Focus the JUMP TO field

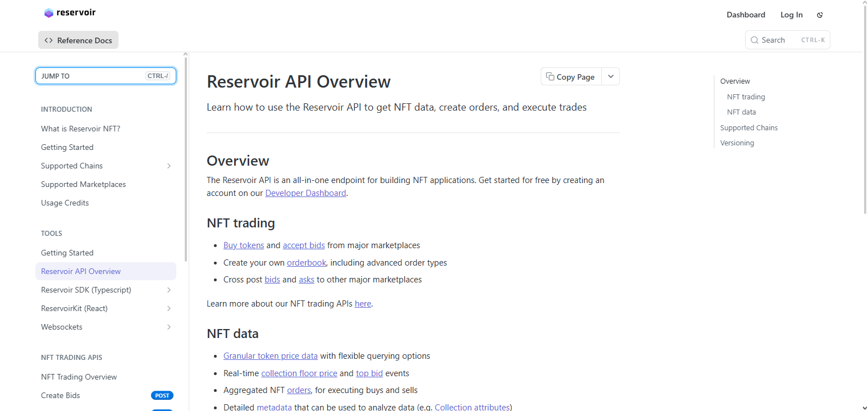coord(106,76)
